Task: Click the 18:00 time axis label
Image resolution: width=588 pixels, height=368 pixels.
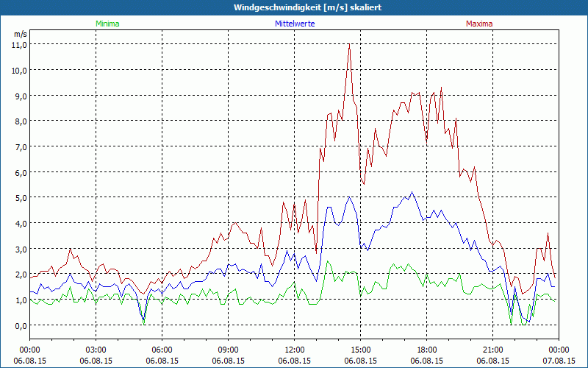Action: click(x=427, y=350)
